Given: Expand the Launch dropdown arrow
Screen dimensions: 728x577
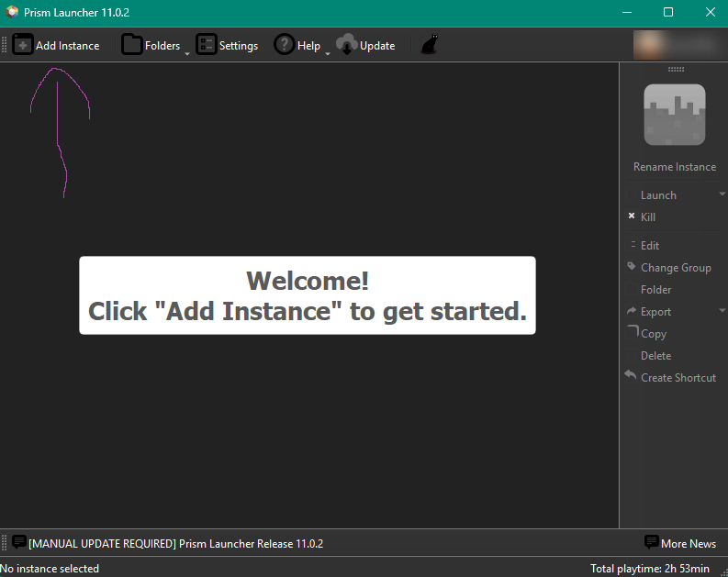Looking at the screenshot, I should pyautogui.click(x=722, y=194).
